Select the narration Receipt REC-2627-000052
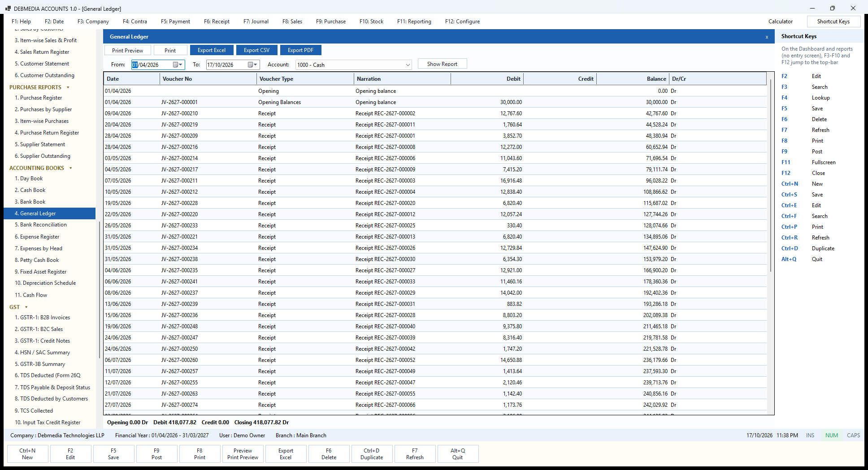868x470 pixels. 385,360
